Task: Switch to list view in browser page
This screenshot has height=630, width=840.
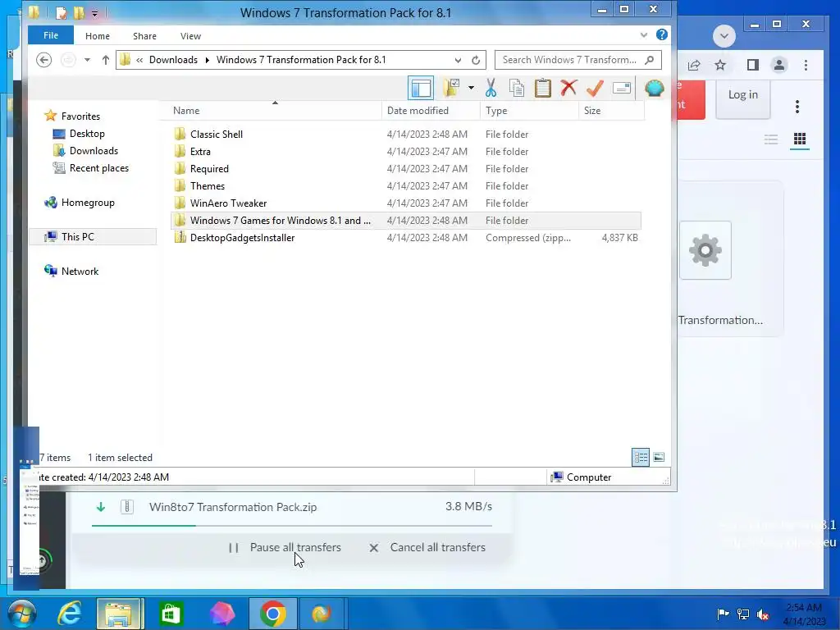Action: point(771,139)
